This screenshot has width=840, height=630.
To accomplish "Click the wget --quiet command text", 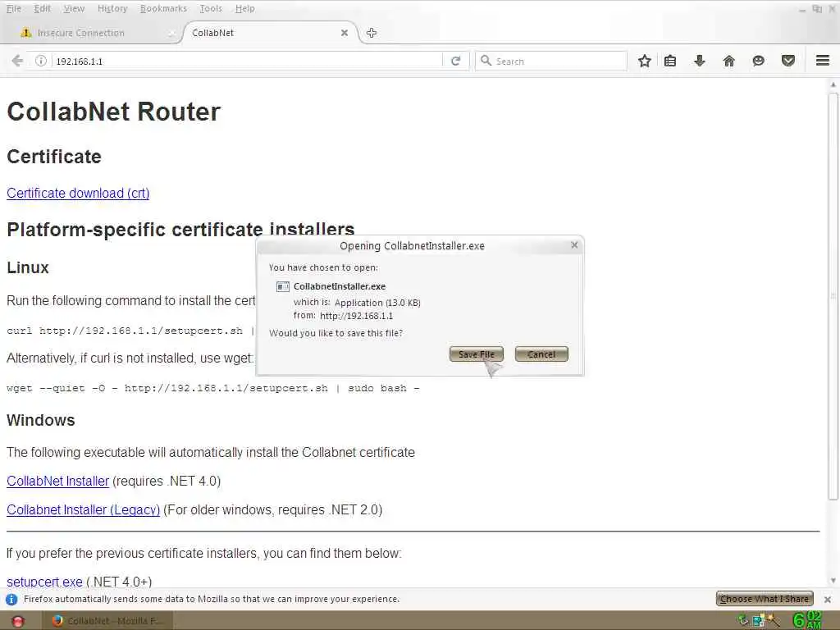I will pyautogui.click(x=213, y=388).
